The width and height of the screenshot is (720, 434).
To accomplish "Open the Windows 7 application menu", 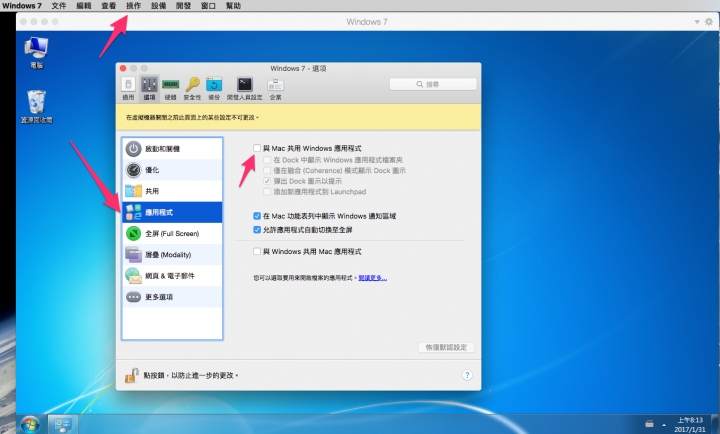I will pos(22,6).
